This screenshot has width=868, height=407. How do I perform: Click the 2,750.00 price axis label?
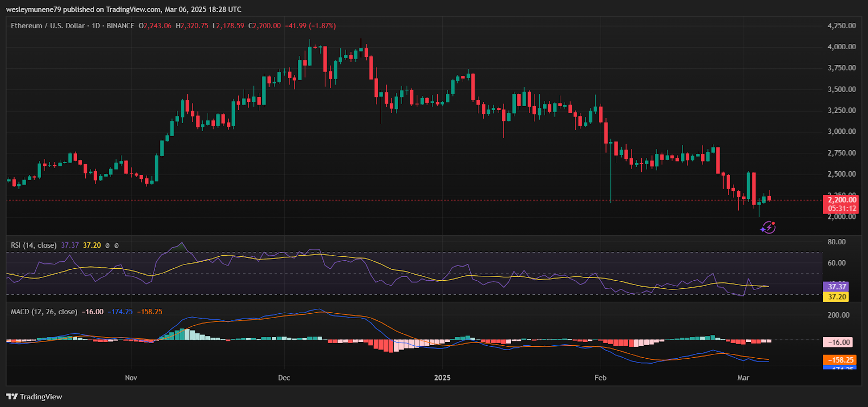(x=841, y=153)
